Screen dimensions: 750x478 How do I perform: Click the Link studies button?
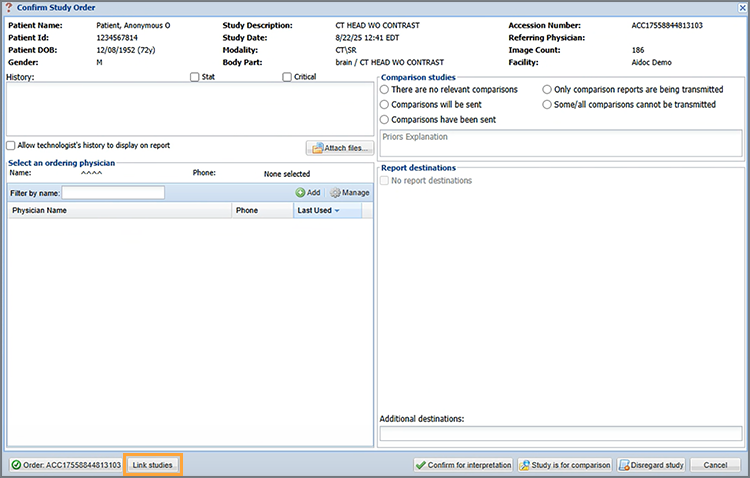153,465
